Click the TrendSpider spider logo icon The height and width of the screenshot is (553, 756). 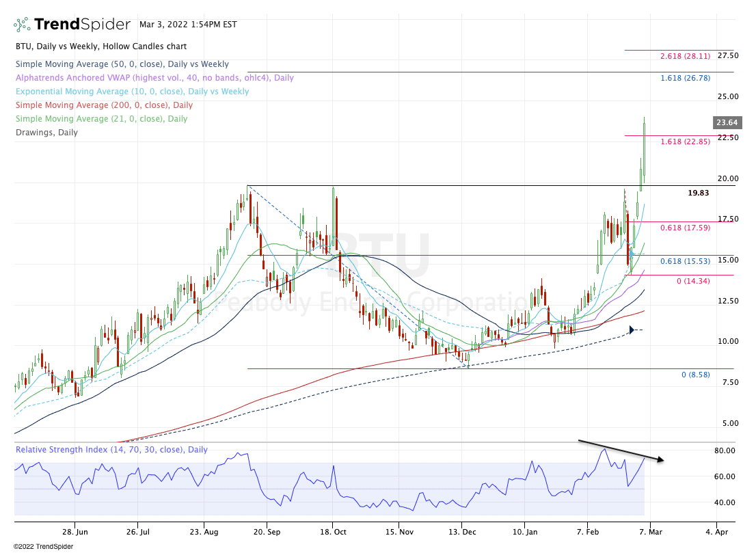tap(22, 25)
